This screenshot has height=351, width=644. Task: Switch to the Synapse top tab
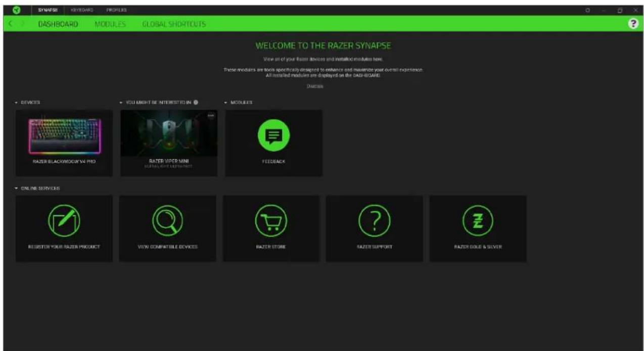(48, 10)
